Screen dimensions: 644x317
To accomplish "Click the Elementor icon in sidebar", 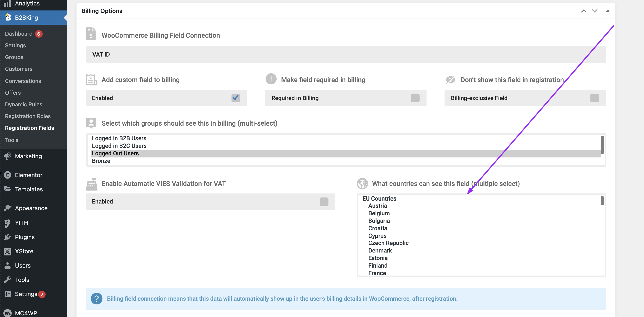I will [x=8, y=175].
